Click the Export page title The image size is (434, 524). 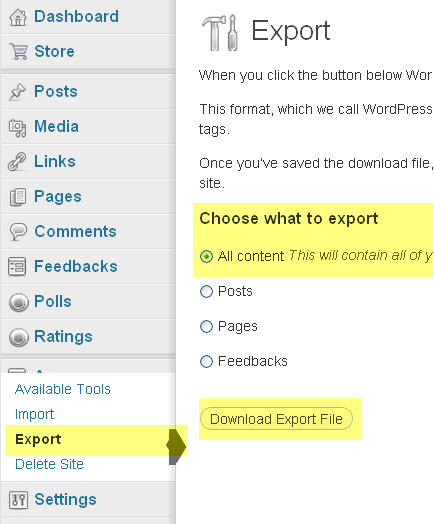[290, 31]
